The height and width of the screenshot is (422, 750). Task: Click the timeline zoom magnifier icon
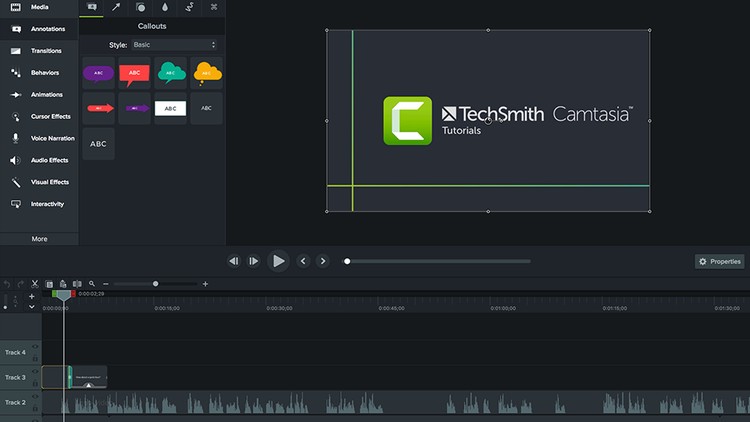[92, 284]
